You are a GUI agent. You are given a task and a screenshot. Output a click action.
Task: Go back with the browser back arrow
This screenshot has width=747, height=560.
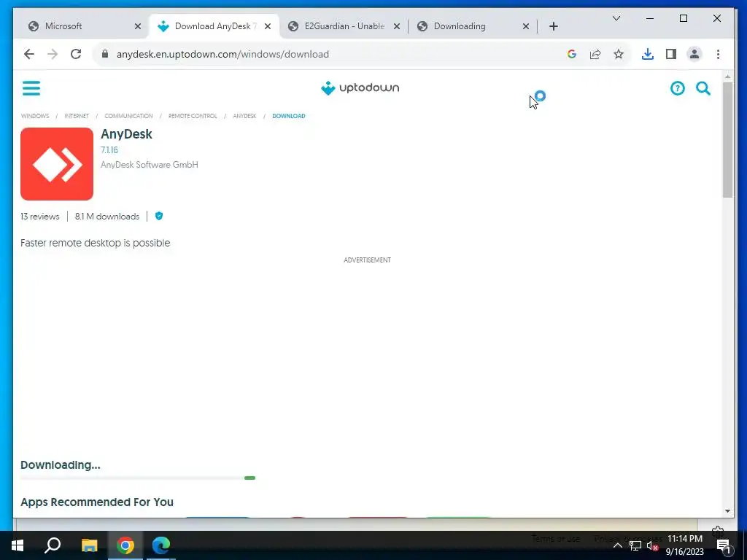(x=29, y=54)
